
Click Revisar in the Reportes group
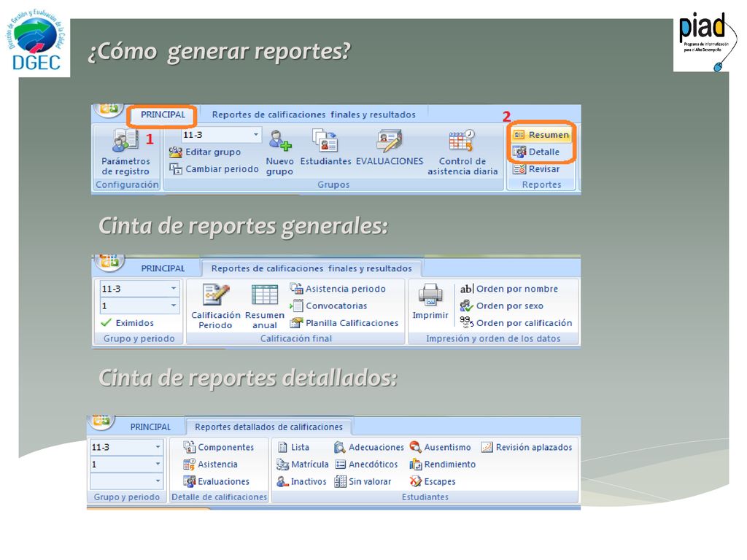(x=536, y=169)
